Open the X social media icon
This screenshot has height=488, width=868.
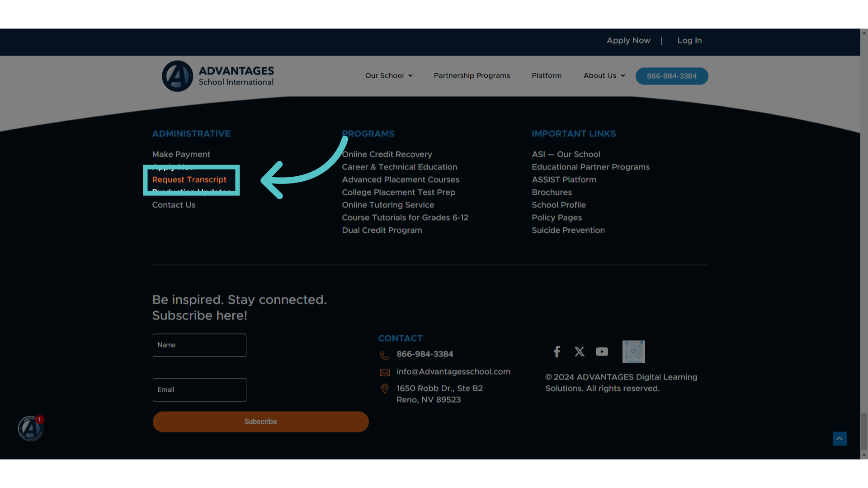point(579,352)
